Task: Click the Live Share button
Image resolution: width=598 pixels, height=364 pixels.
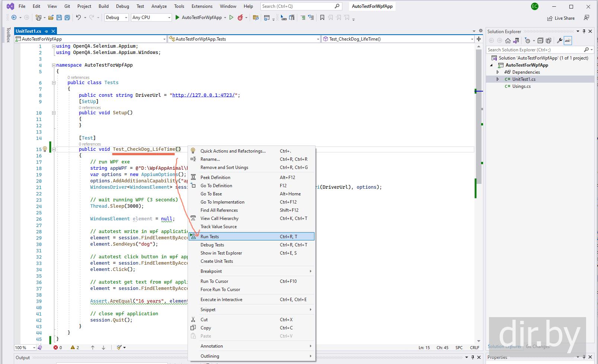Action: 561,18
